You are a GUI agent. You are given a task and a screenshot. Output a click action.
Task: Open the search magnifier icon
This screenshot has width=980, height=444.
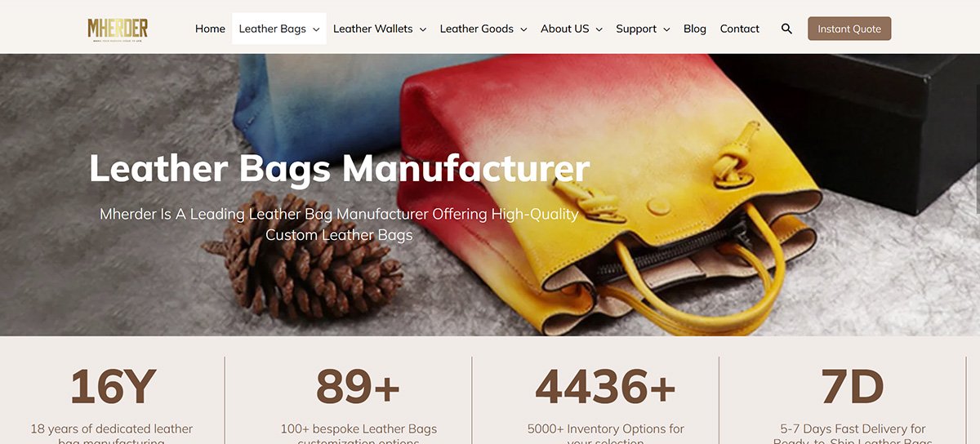click(x=786, y=29)
